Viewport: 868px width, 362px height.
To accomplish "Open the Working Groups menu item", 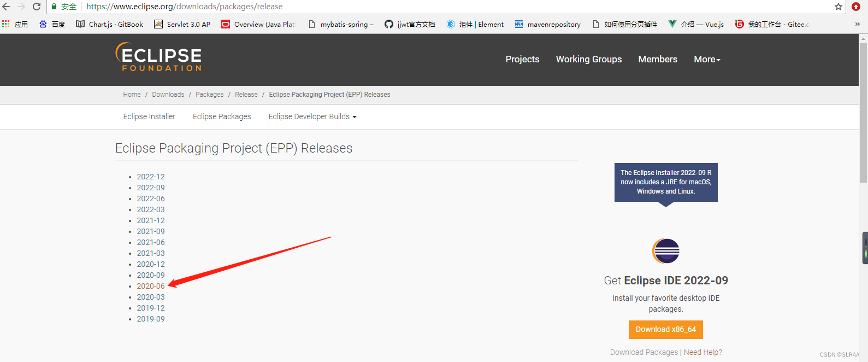I will 589,59.
